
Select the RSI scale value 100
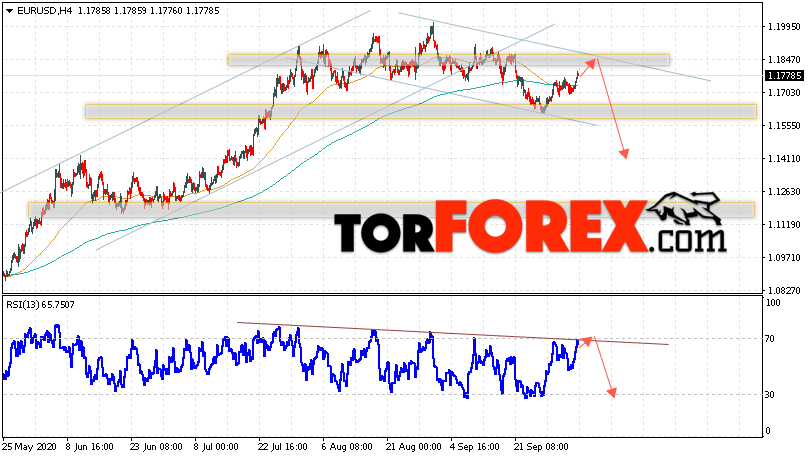[x=773, y=303]
